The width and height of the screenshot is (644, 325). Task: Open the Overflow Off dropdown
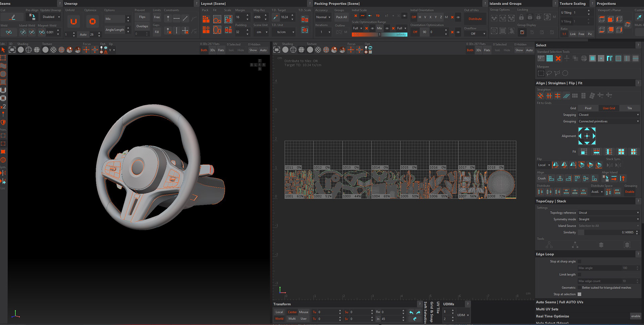pos(475,34)
